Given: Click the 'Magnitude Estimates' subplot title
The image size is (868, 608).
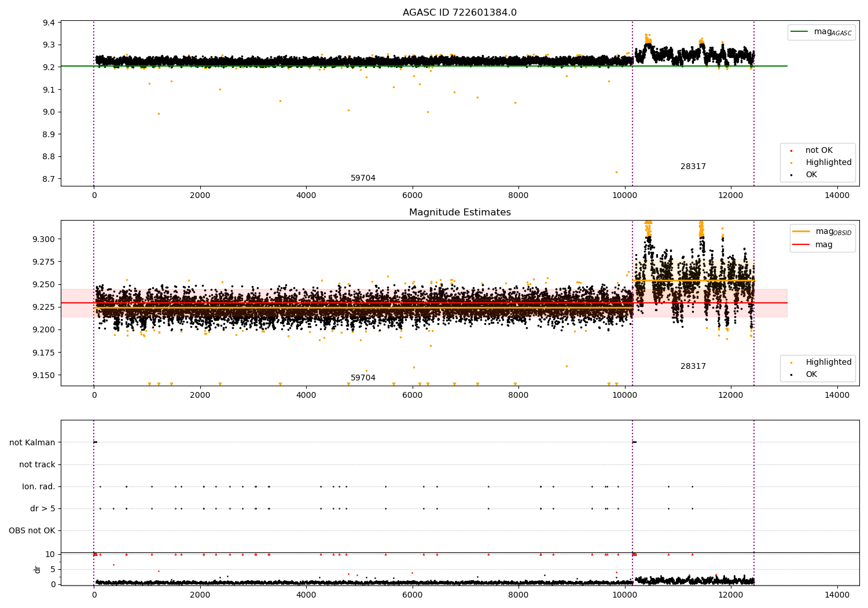Looking at the screenshot, I should pos(459,213).
